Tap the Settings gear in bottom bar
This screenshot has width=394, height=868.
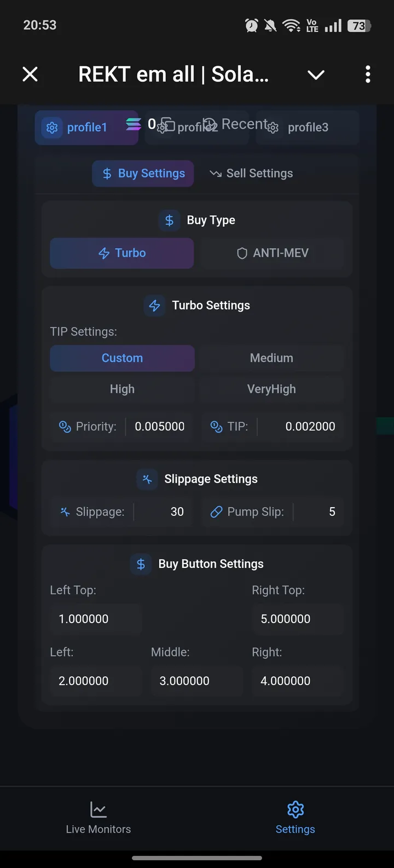(295, 809)
